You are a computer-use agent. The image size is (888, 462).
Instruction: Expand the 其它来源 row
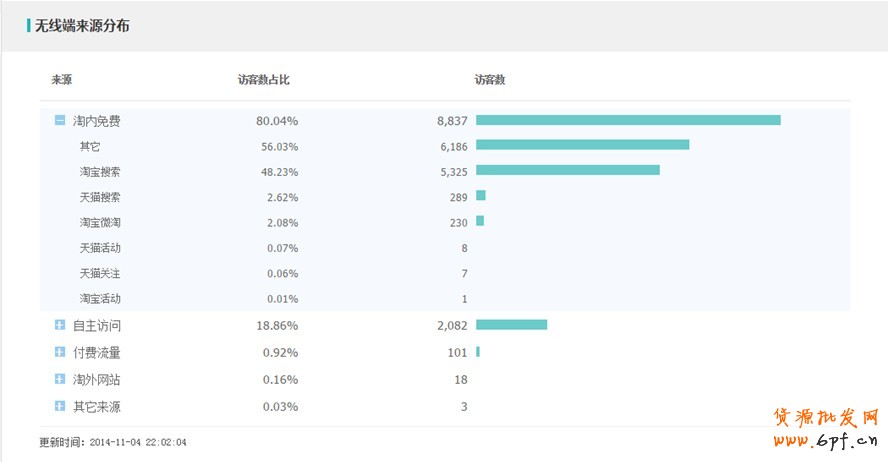[x=60, y=407]
